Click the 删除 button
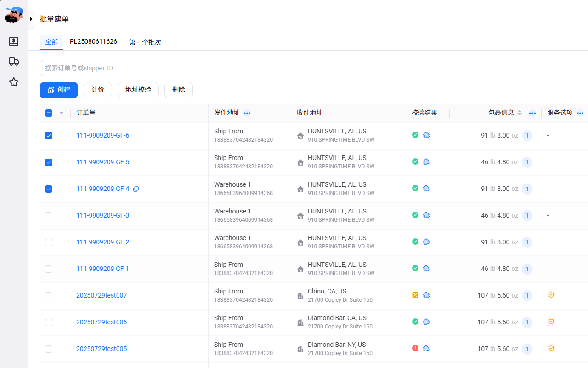The image size is (588, 368). [179, 90]
